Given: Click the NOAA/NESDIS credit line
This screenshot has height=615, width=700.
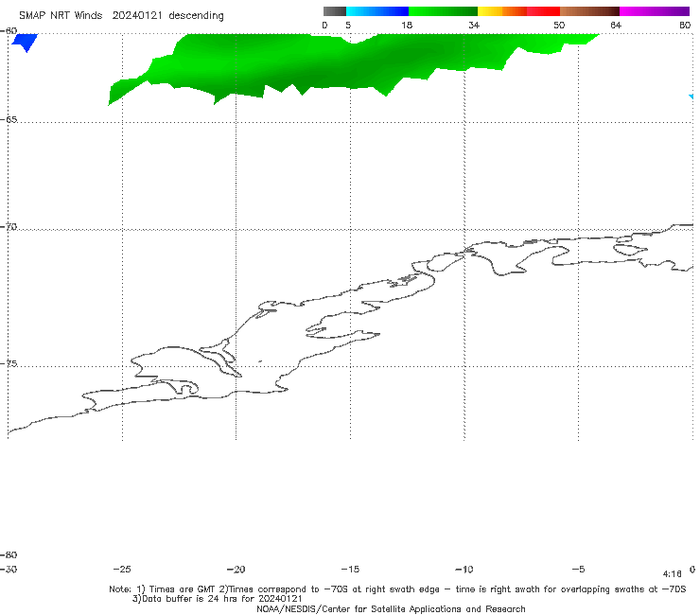Looking at the screenshot, I should pos(391,609).
